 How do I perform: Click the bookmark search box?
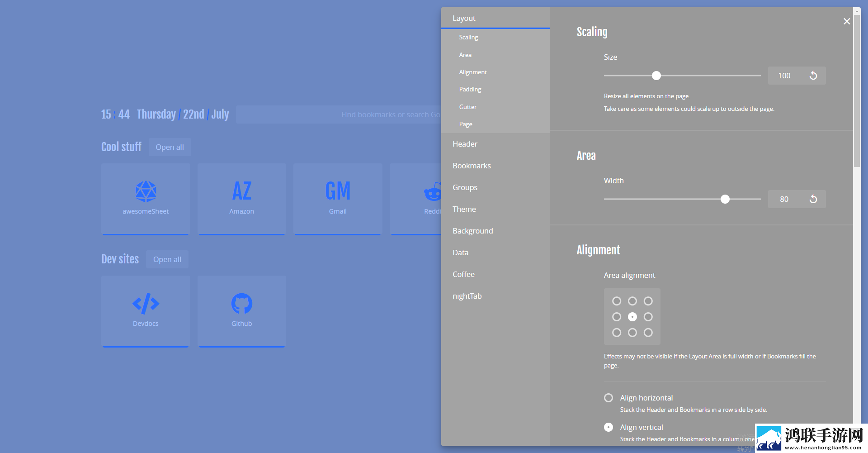pos(339,114)
